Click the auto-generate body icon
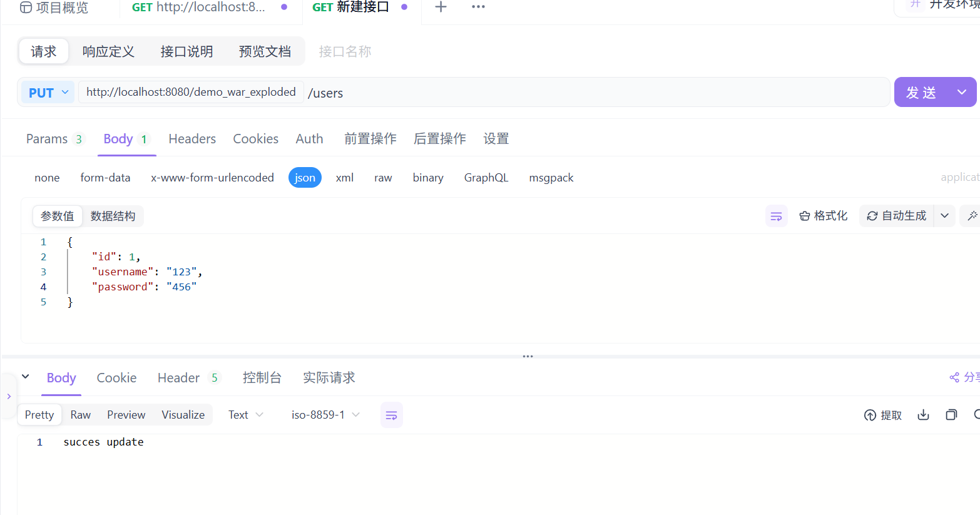 (895, 215)
